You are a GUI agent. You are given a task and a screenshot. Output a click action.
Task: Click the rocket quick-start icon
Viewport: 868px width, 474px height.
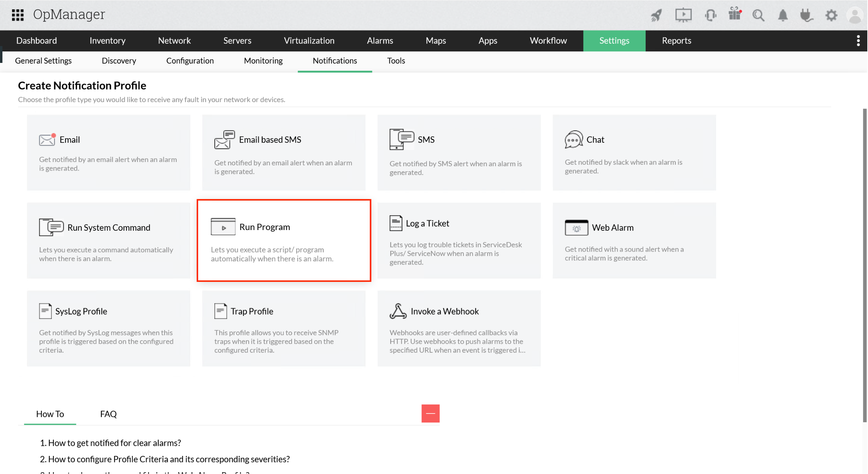[656, 15]
